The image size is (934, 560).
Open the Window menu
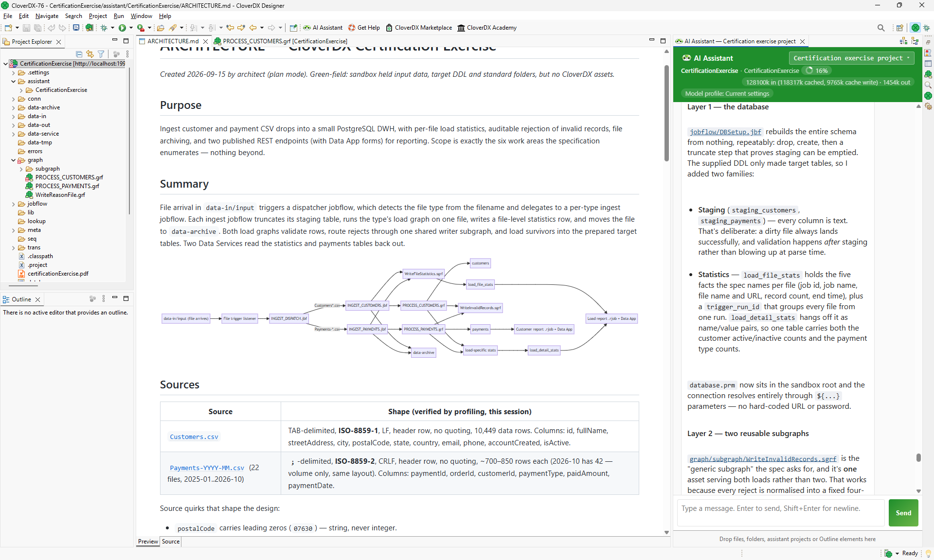(x=141, y=16)
